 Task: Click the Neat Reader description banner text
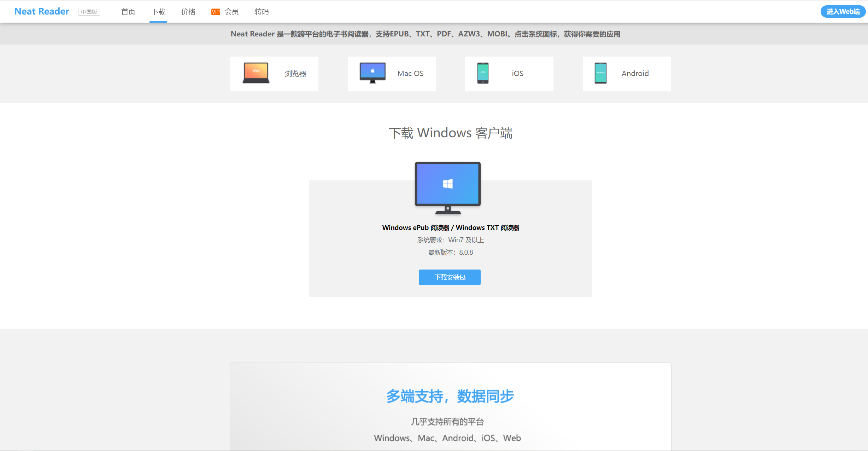426,34
